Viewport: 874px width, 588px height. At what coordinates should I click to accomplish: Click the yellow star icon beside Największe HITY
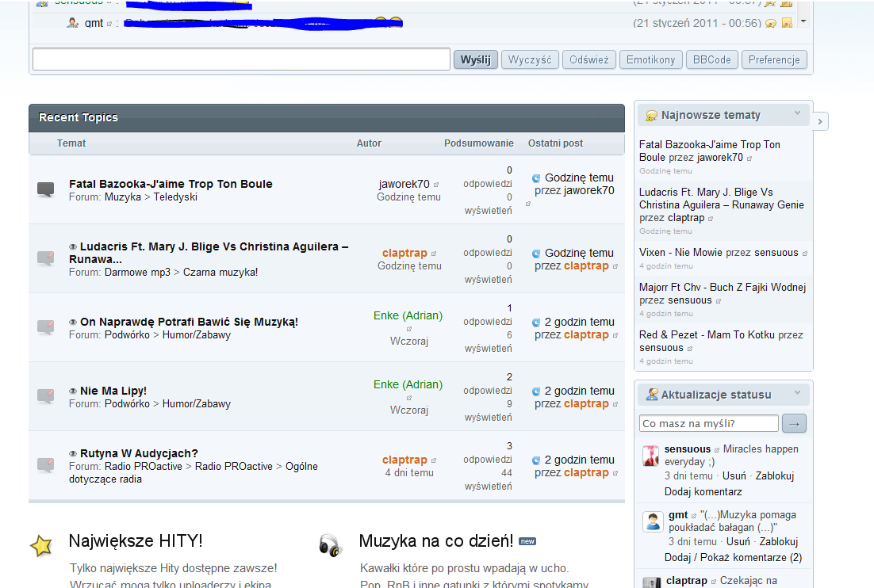(41, 545)
